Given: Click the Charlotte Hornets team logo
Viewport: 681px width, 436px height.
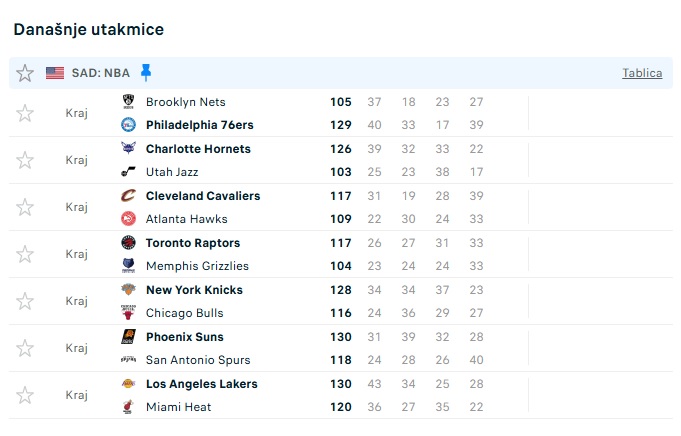Looking at the screenshot, I should (x=128, y=149).
